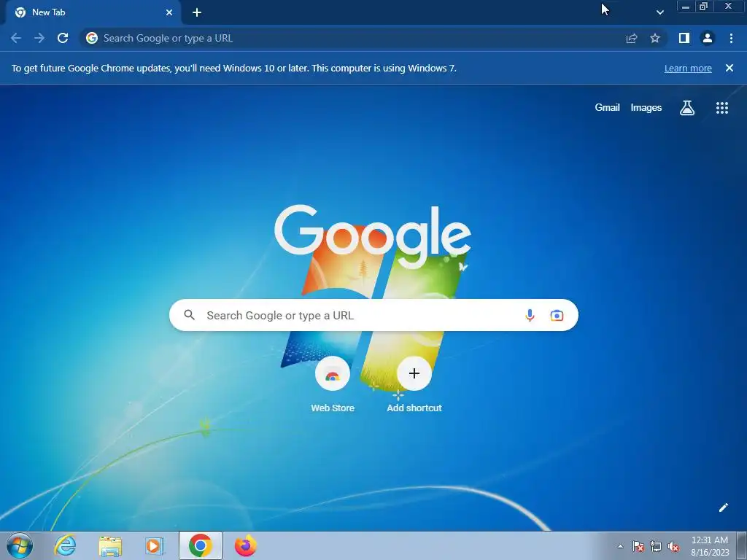Click the forward navigation arrow
The width and height of the screenshot is (747, 560).
(x=39, y=38)
